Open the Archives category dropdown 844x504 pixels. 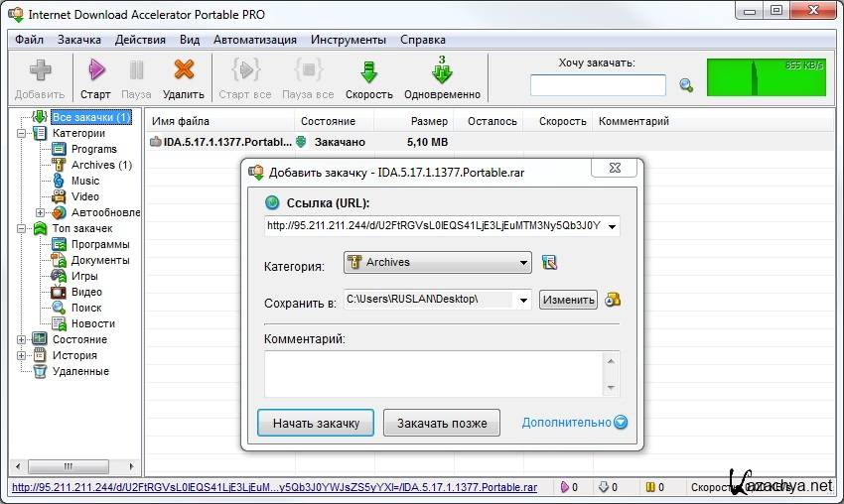523,263
